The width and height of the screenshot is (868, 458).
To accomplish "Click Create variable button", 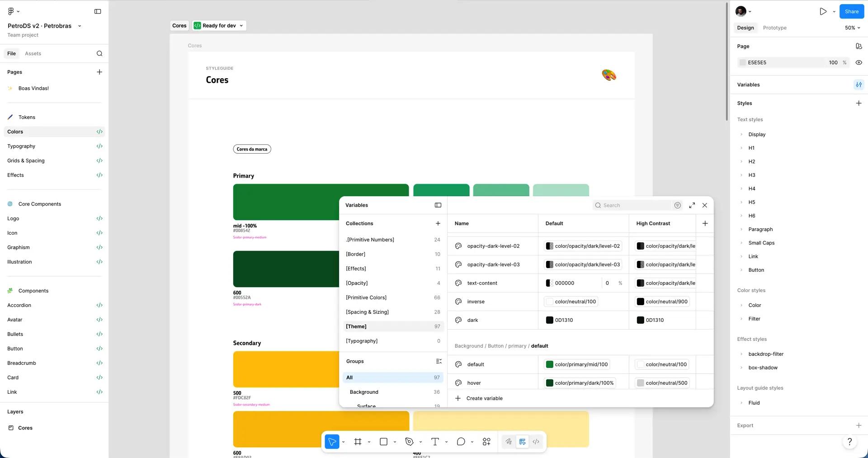I will (x=479, y=398).
